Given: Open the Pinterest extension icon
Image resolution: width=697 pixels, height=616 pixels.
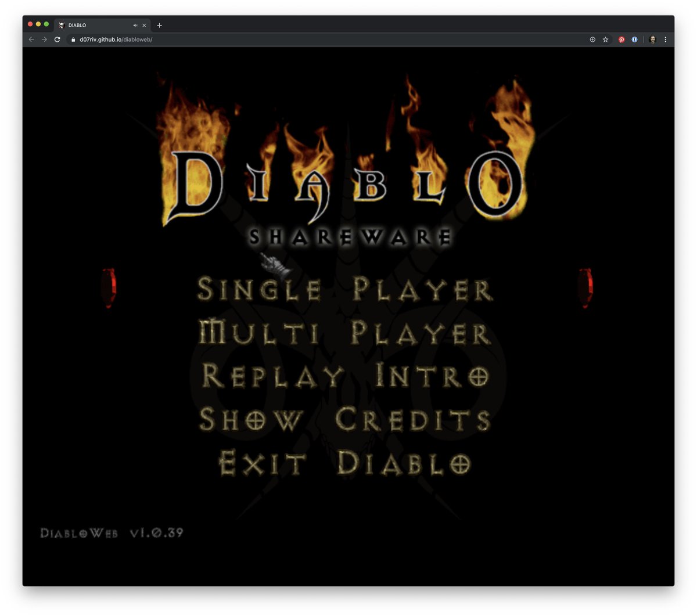Looking at the screenshot, I should [621, 39].
